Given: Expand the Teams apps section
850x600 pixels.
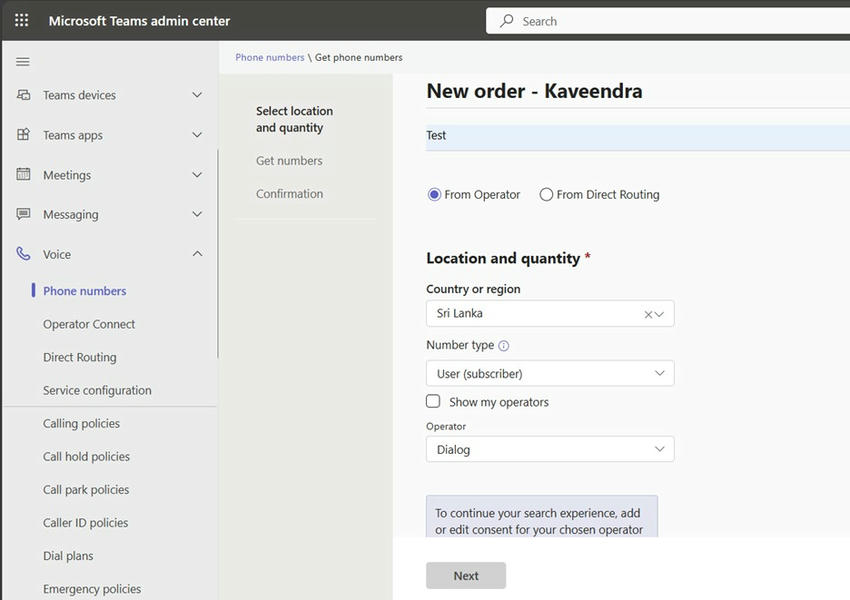Looking at the screenshot, I should 197,134.
